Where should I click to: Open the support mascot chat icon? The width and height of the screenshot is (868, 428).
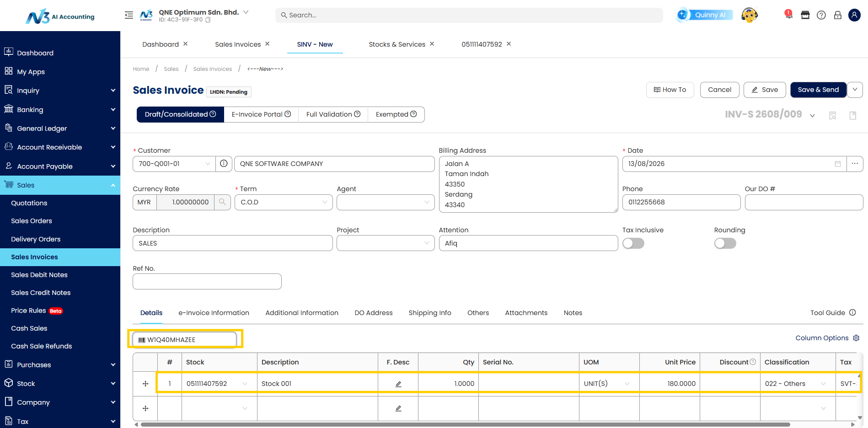coord(750,15)
